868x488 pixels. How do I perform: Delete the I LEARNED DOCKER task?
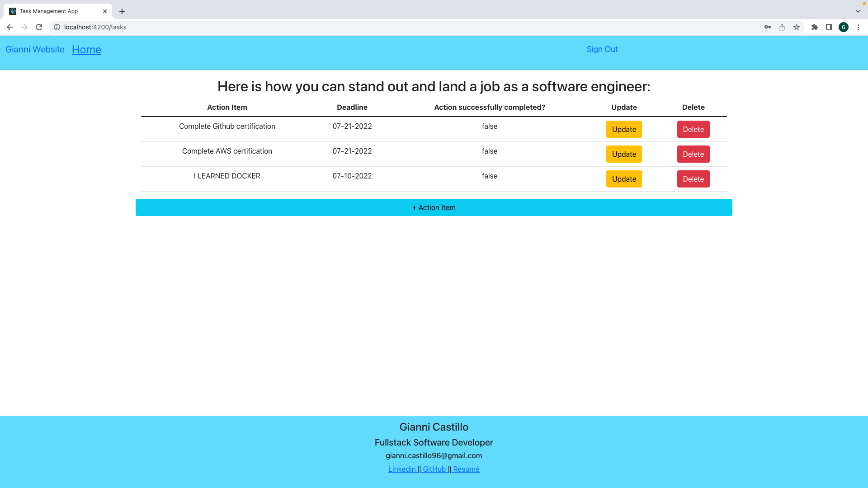(x=693, y=179)
